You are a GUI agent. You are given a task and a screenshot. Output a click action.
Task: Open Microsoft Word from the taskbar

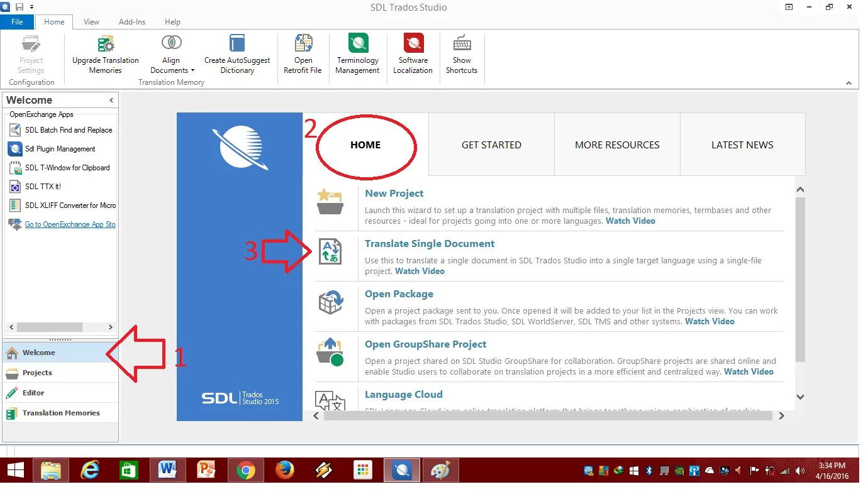point(167,470)
